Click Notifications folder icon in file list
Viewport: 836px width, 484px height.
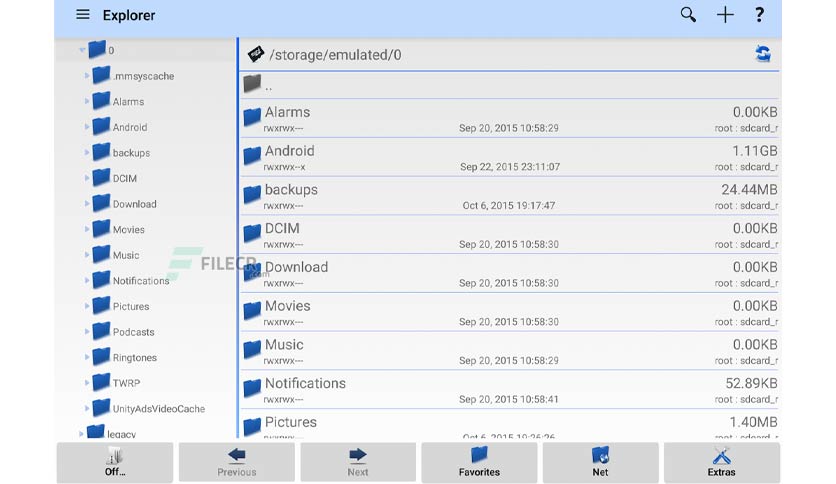click(x=252, y=388)
